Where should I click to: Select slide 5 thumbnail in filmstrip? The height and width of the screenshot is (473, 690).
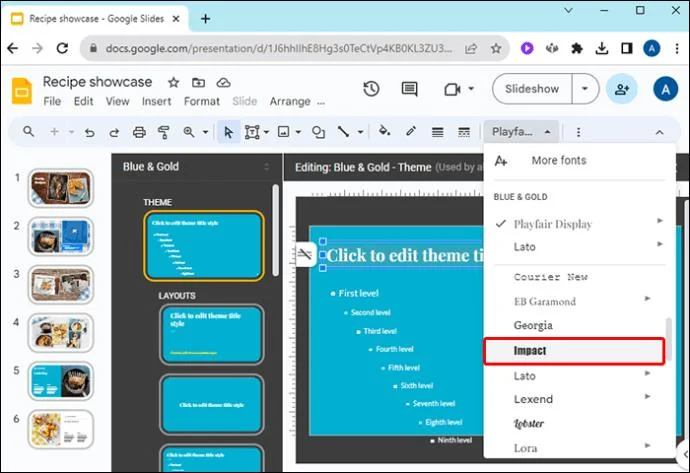61,381
